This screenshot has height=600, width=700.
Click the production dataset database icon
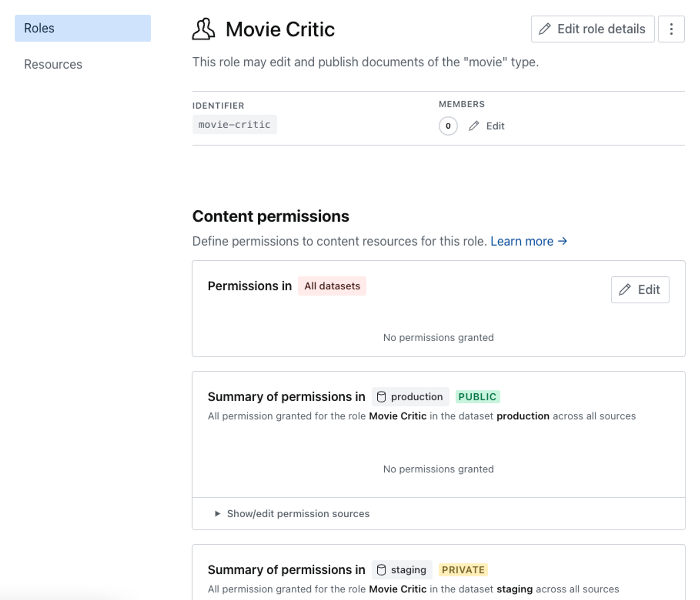[x=381, y=397]
